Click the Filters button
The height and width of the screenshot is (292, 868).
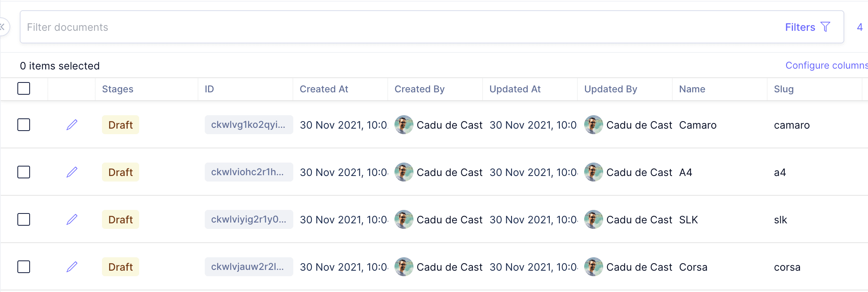[800, 27]
